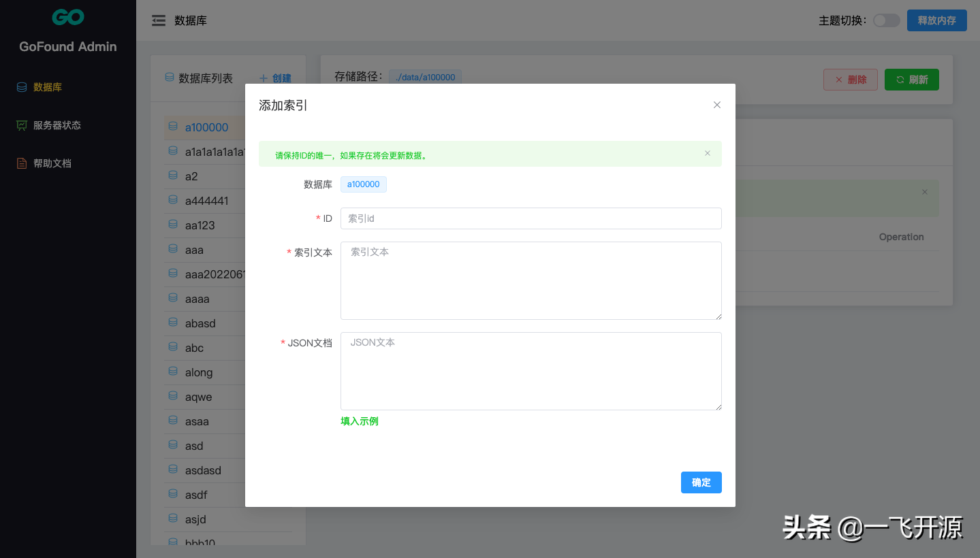
Task: Select database a444441 in the list
Action: point(204,201)
